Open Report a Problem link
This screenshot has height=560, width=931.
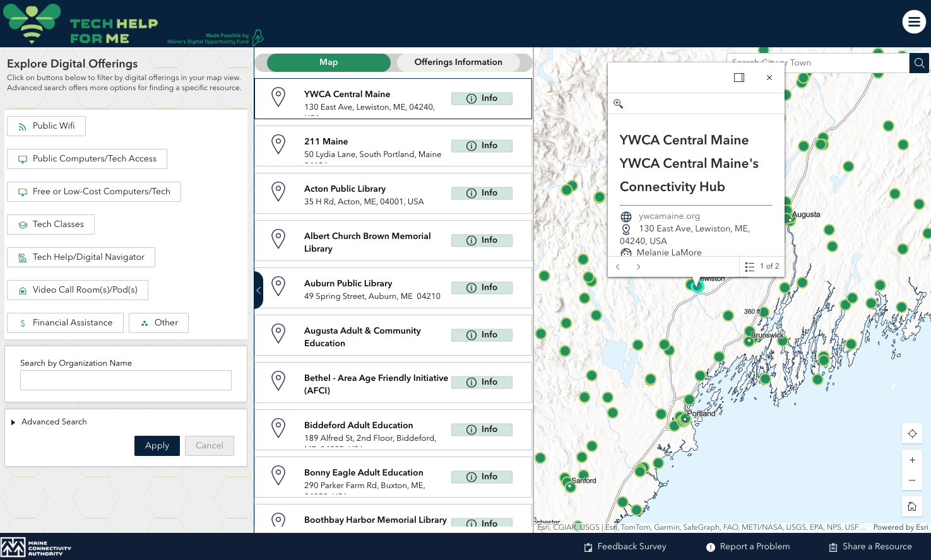point(748,547)
